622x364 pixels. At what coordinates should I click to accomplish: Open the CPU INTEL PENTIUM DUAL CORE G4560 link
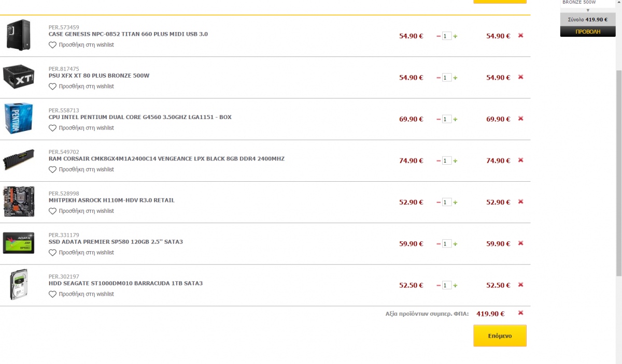coord(140,117)
